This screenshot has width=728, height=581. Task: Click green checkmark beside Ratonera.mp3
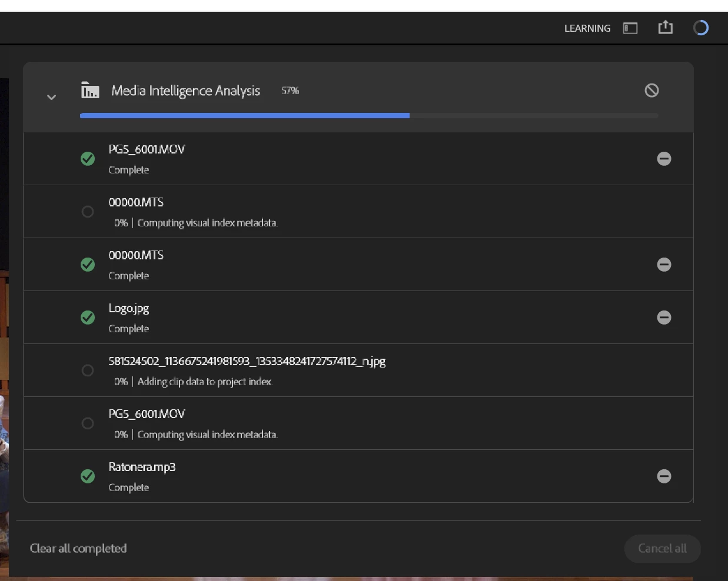click(x=88, y=476)
